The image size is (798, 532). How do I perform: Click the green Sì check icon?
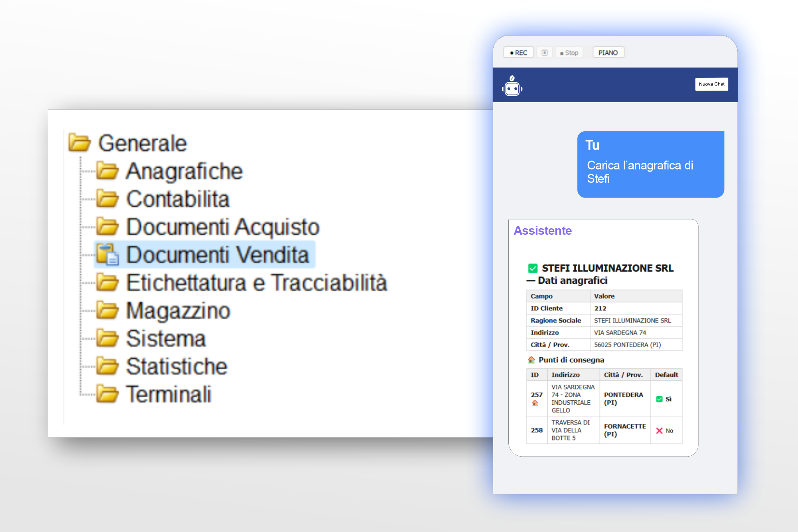pyautogui.click(x=659, y=399)
